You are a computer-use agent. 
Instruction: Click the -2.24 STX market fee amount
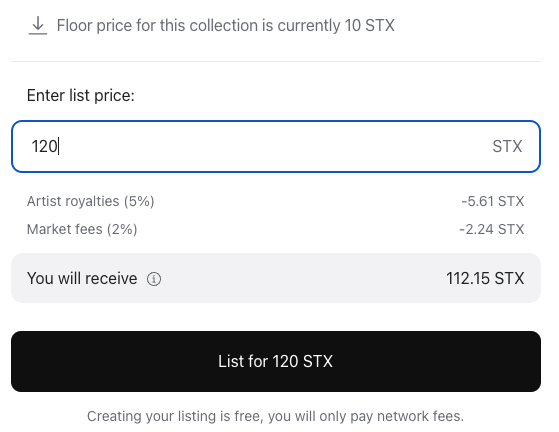coord(492,229)
